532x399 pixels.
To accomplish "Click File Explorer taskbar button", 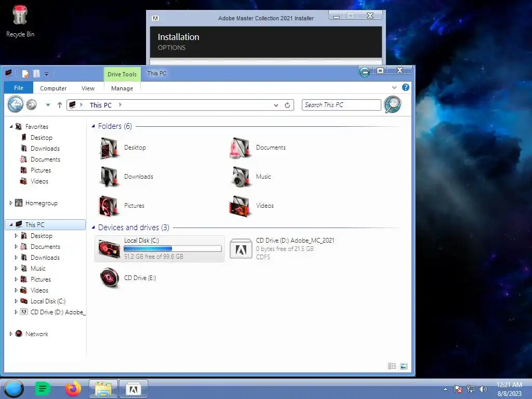I will [103, 389].
